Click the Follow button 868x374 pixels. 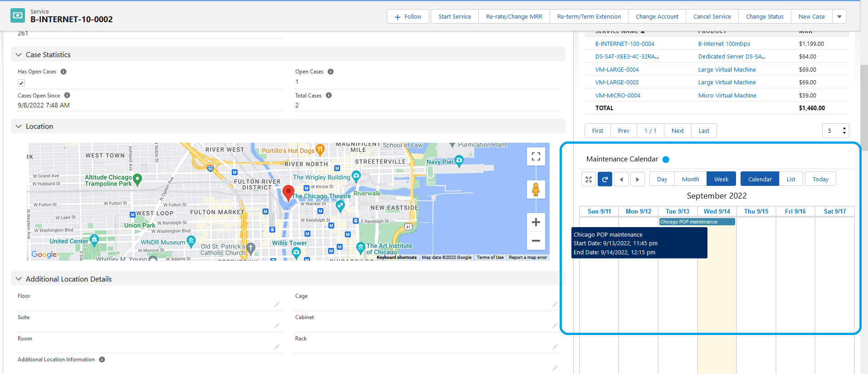click(408, 17)
